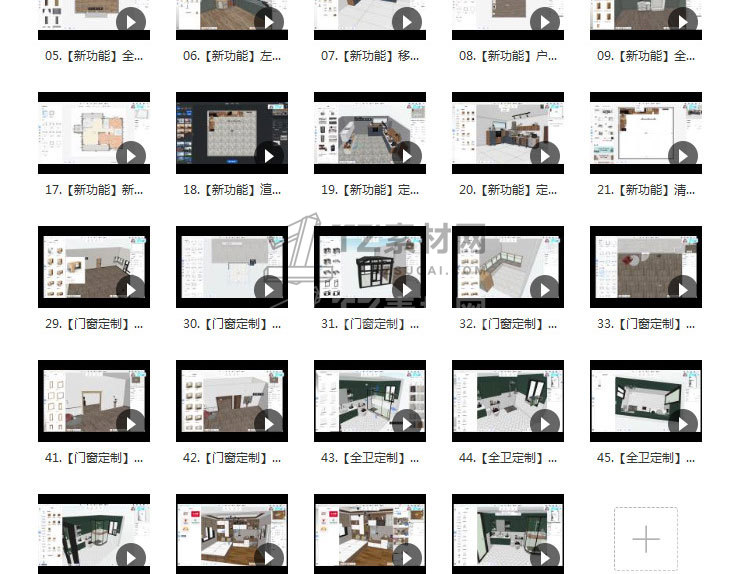Open the label '21.【新功能】清...'
750x574 pixels.
tap(646, 190)
